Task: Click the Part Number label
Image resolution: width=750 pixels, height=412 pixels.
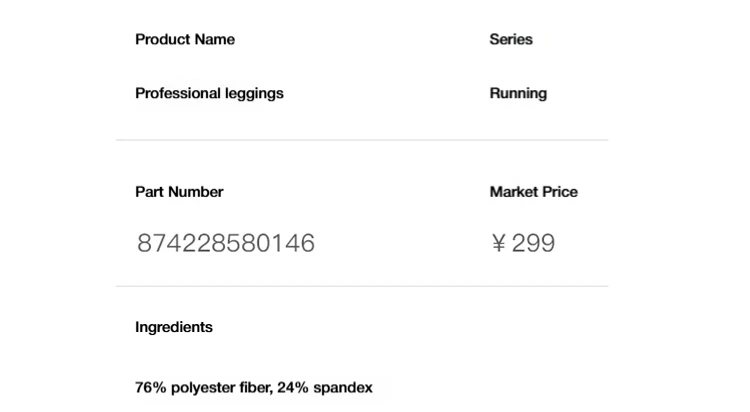Action: pyautogui.click(x=179, y=192)
